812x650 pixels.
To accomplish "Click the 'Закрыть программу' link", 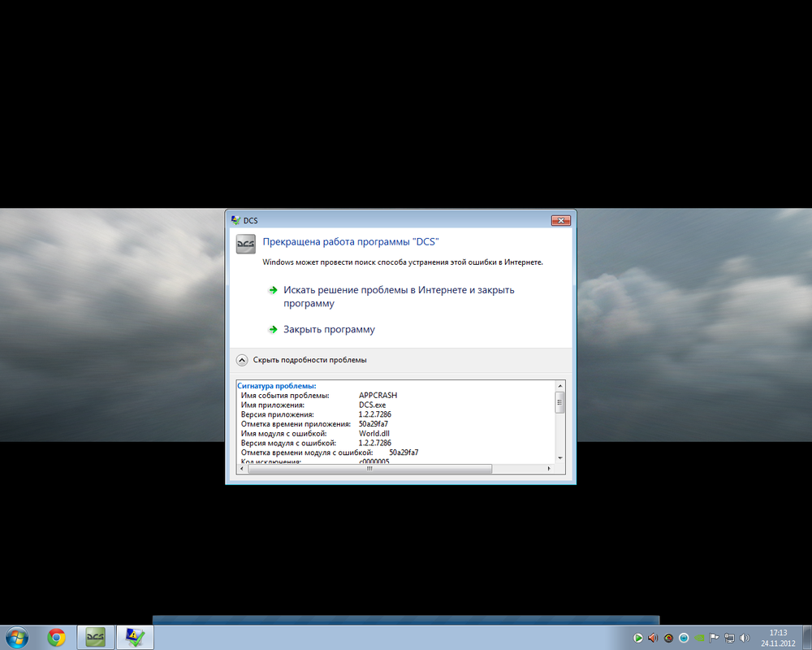I will [x=328, y=329].
